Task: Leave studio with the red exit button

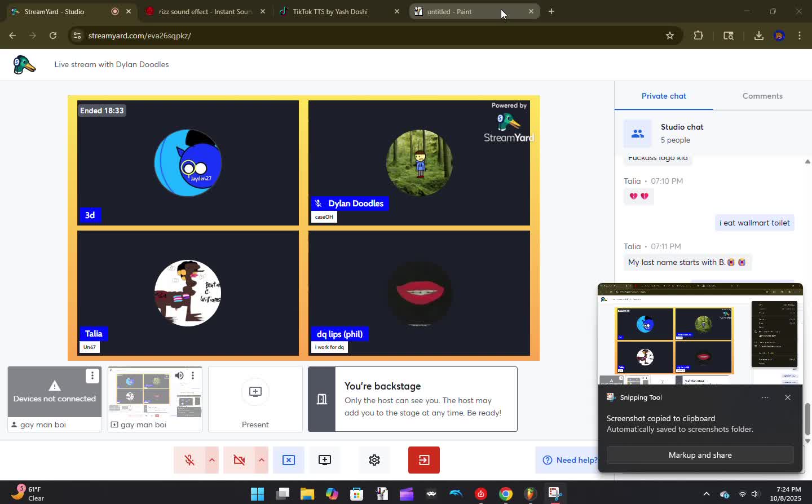Action: point(424,460)
